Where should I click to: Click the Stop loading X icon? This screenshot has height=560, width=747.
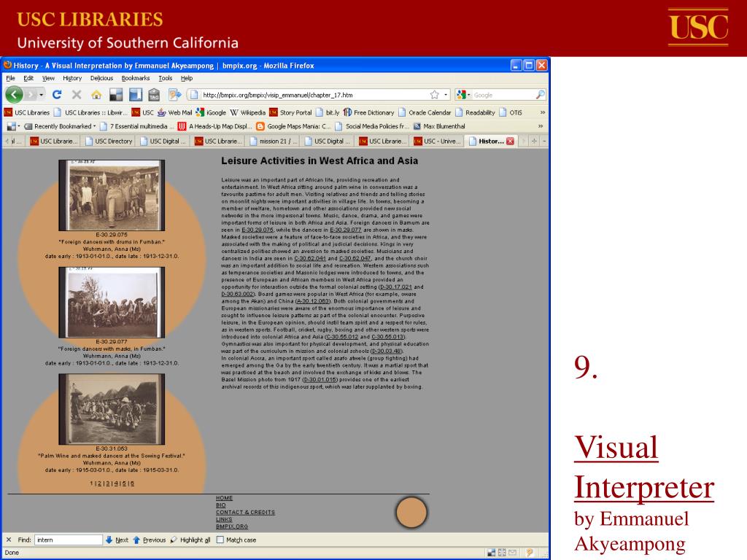(x=76, y=95)
